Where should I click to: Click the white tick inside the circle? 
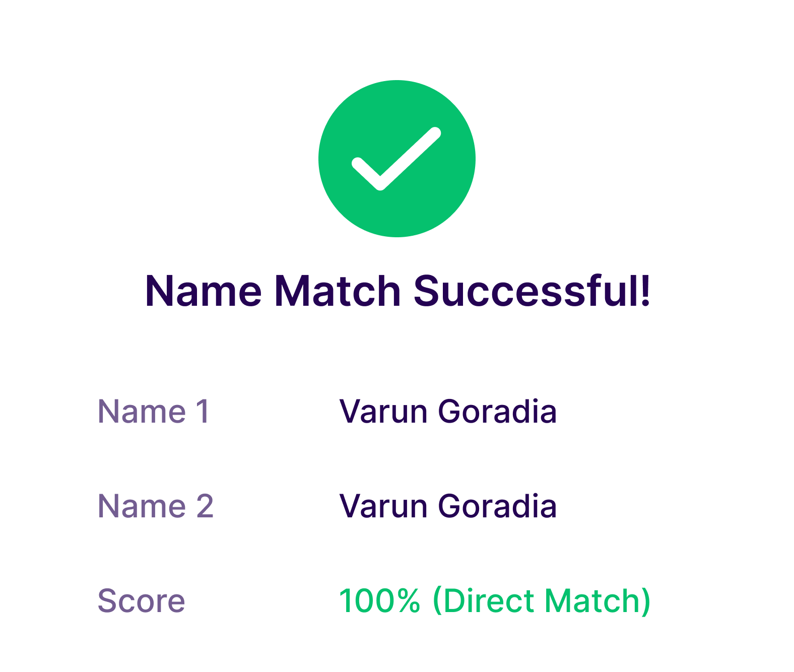tap(396, 159)
